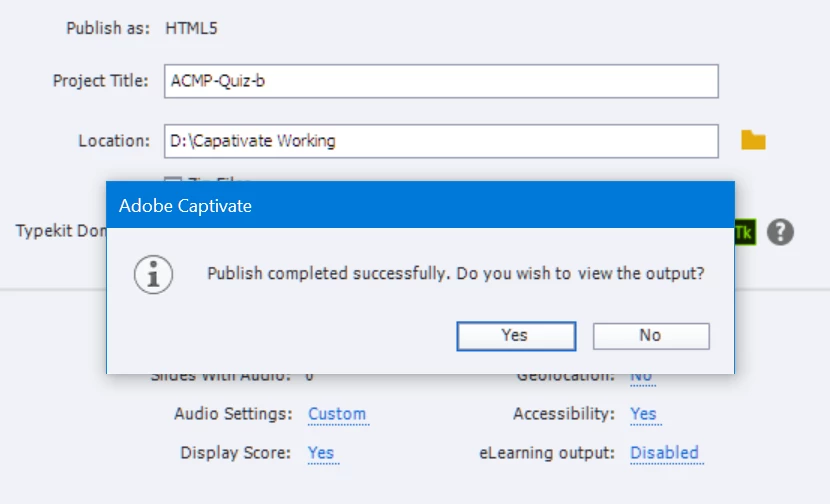Click the Audio Settings label
The height and width of the screenshot is (504, 830).
pos(233,413)
